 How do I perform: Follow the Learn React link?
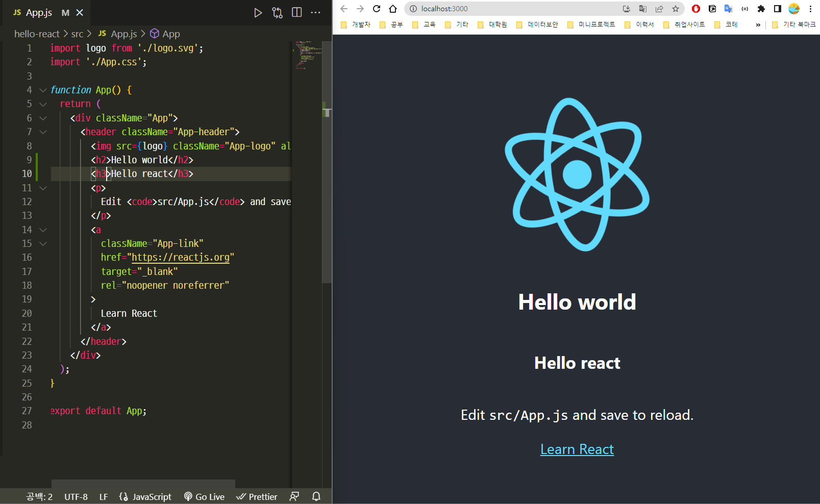click(577, 449)
